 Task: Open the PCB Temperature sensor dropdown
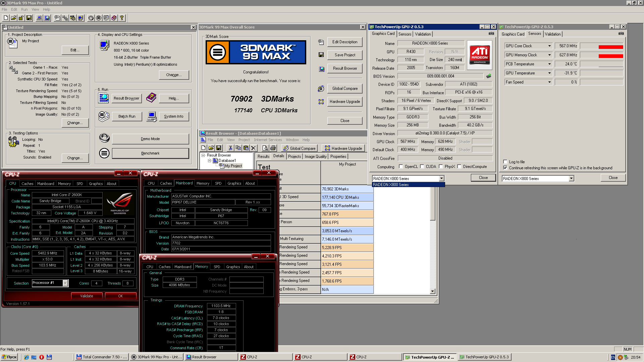pyautogui.click(x=549, y=64)
